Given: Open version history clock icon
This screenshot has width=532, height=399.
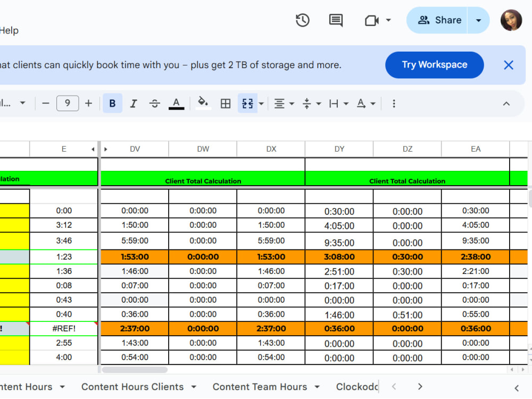Looking at the screenshot, I should (x=302, y=20).
